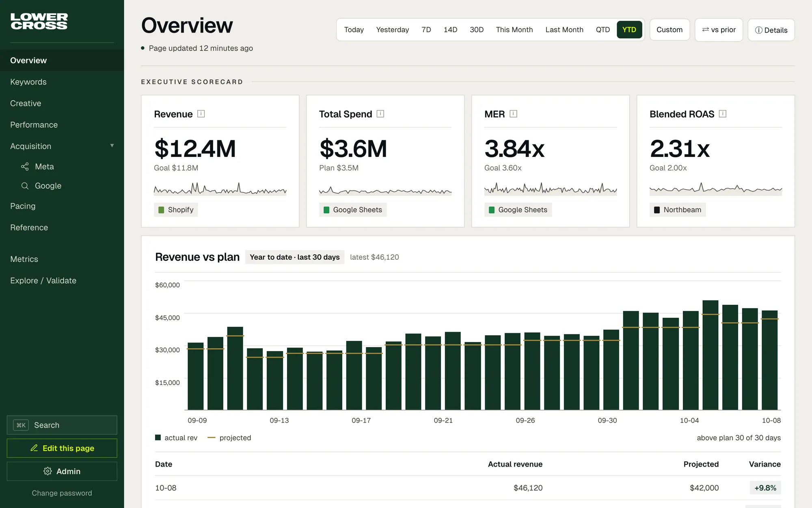The width and height of the screenshot is (812, 508).
Task: Click the +9.8% variance badge
Action: pyautogui.click(x=765, y=488)
